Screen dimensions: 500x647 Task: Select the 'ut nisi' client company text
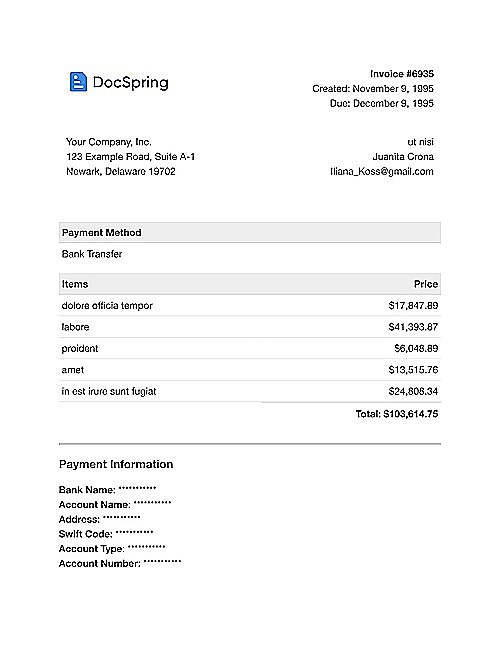(420, 142)
